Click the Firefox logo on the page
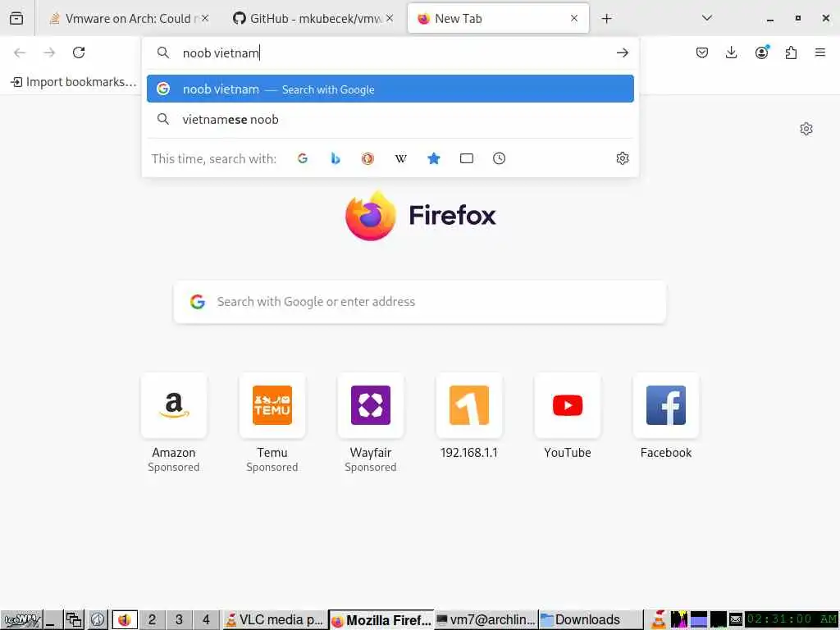Image resolution: width=840 pixels, height=630 pixels. [x=421, y=216]
